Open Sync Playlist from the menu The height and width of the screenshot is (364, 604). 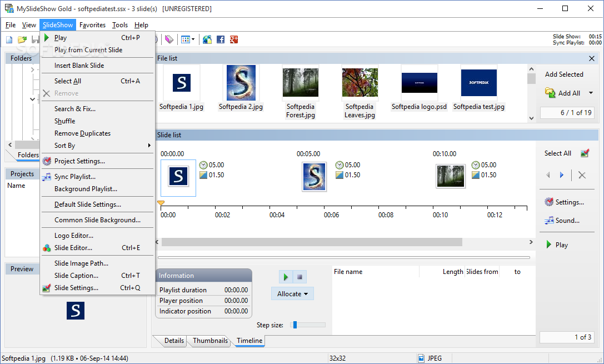(97, 176)
